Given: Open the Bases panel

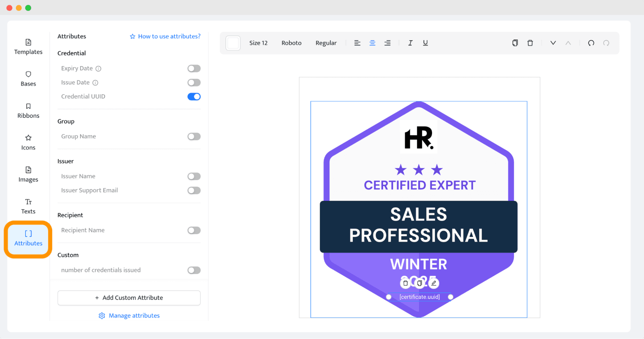Looking at the screenshot, I should pyautogui.click(x=28, y=79).
